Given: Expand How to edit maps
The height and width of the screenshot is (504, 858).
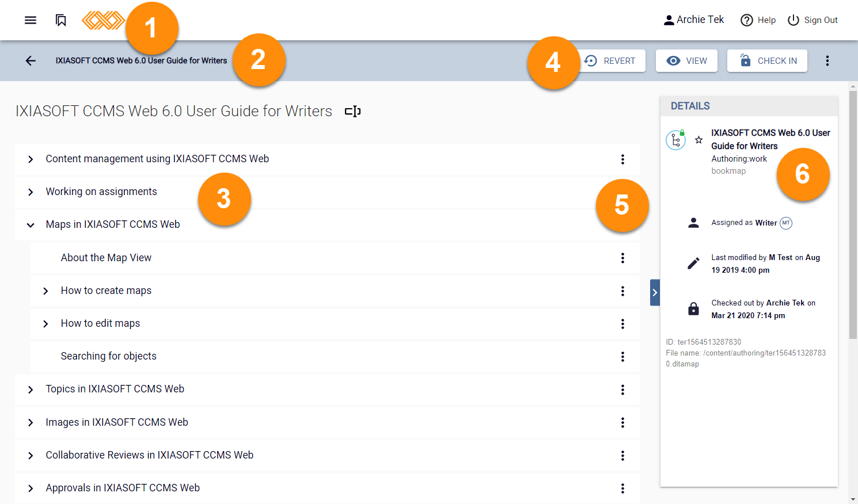Looking at the screenshot, I should pyautogui.click(x=45, y=324).
